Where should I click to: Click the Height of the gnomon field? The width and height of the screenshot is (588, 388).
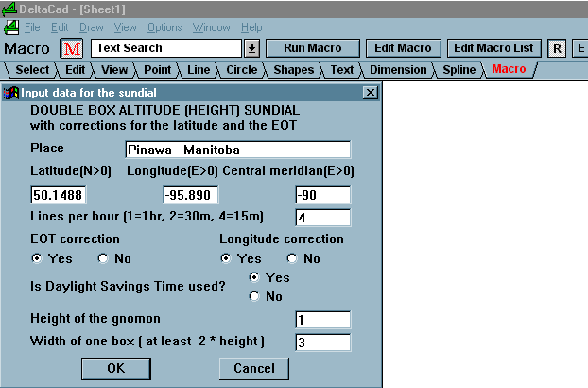tap(323, 320)
